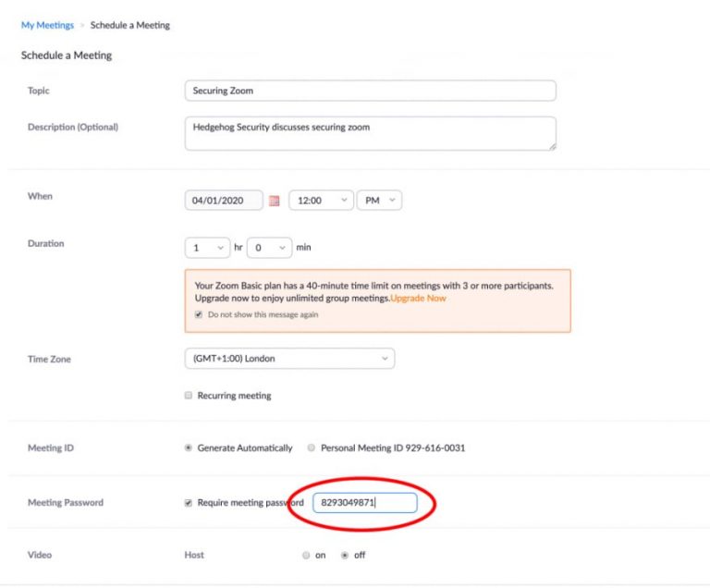
Task: Open the Time Zone dropdown
Action: (289, 359)
